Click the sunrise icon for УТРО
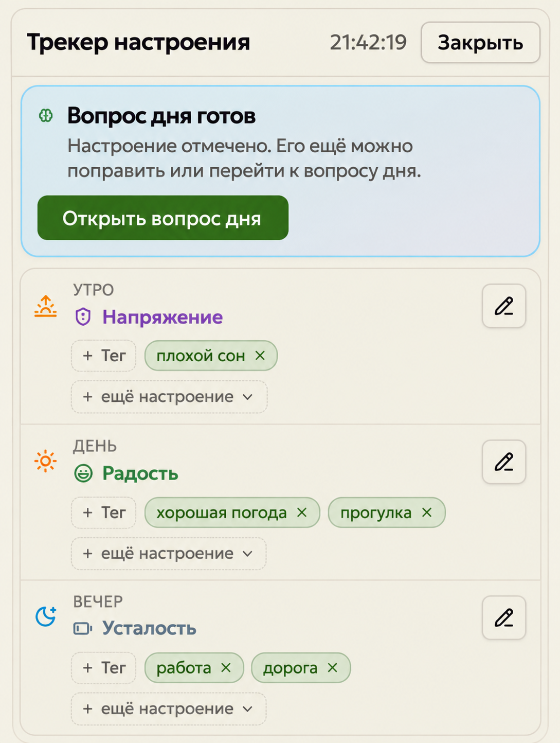 46,306
